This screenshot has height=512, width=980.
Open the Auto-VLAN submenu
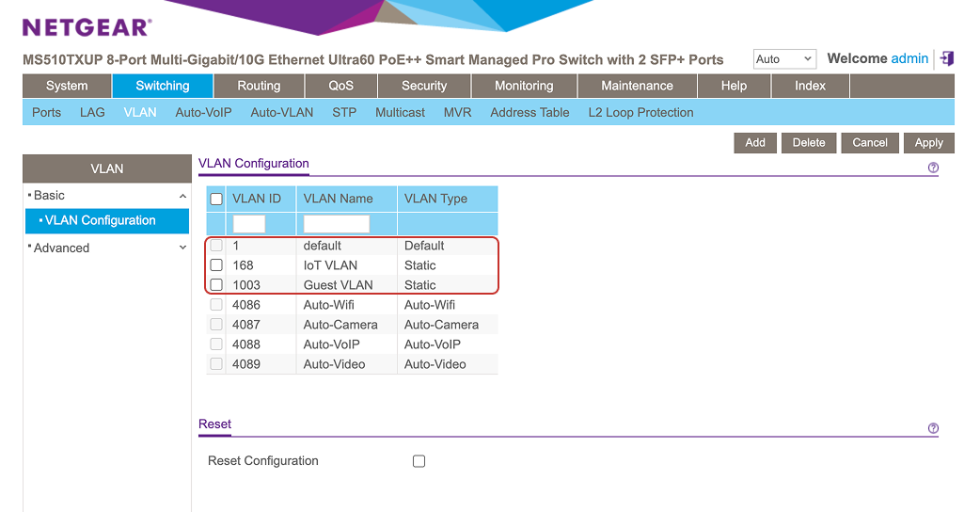pyautogui.click(x=282, y=113)
